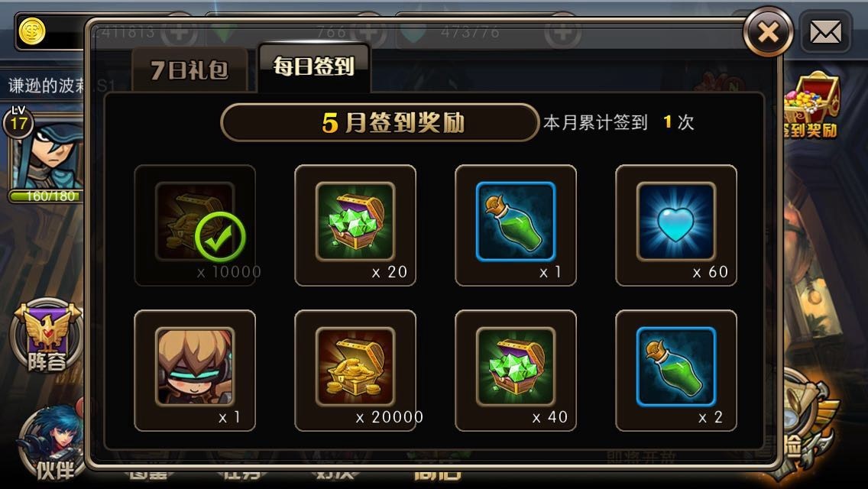Select the green gem chest x20 reward
Viewport: 868px width, 489px height.
[x=355, y=225]
